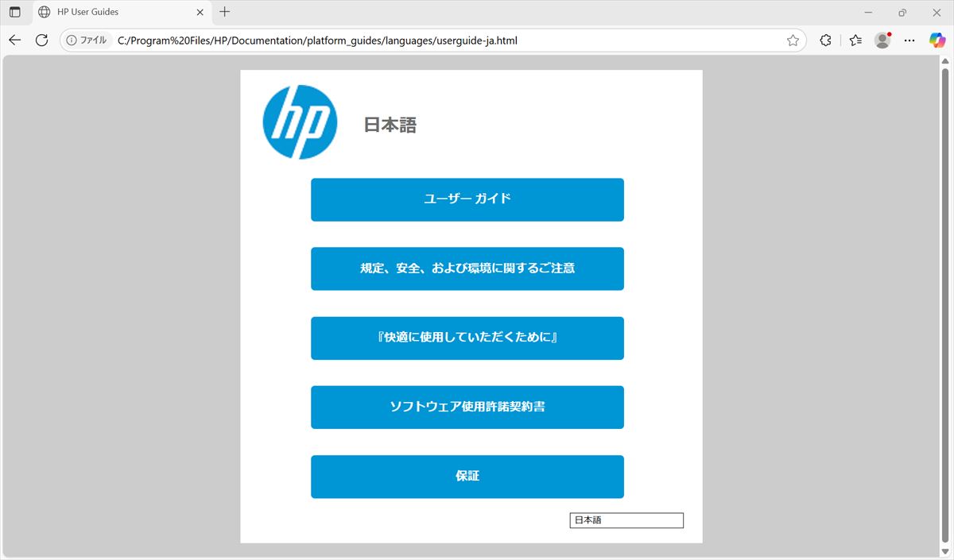
Task: Open the Extensions puzzle icon
Action: click(x=825, y=40)
